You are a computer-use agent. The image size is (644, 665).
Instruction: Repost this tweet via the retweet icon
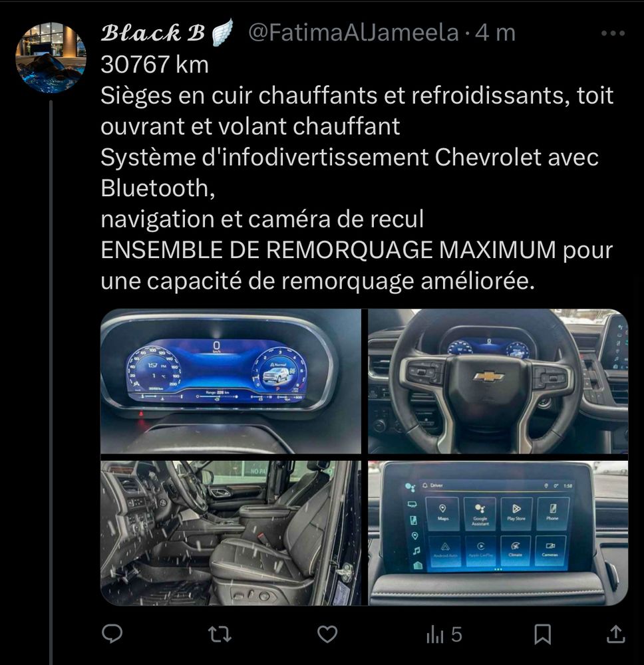point(220,634)
